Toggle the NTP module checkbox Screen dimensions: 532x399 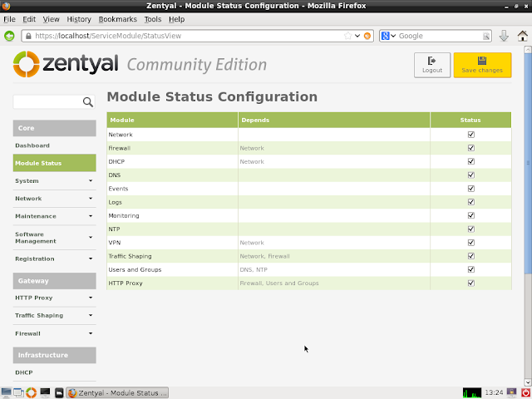pyautogui.click(x=471, y=229)
